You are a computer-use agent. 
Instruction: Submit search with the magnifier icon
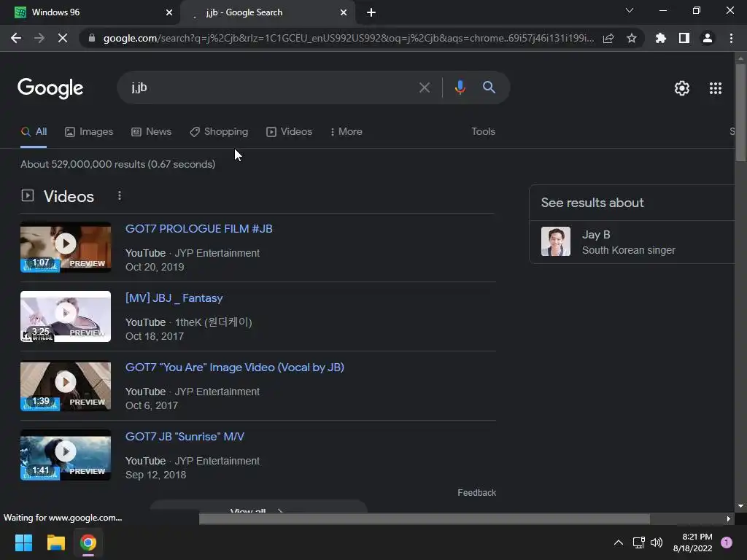click(489, 87)
